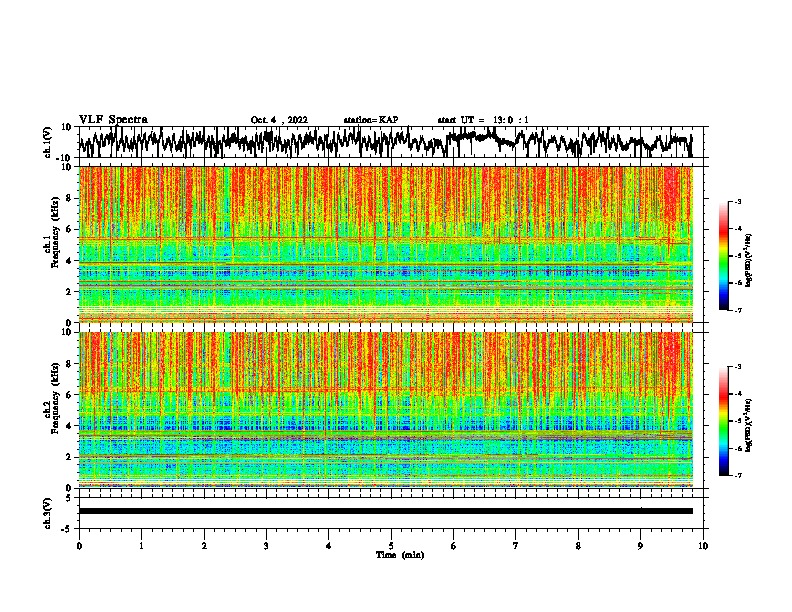Viewport: 792px width, 612px height.
Task: Click time axis tick label 1
Action: 141,546
